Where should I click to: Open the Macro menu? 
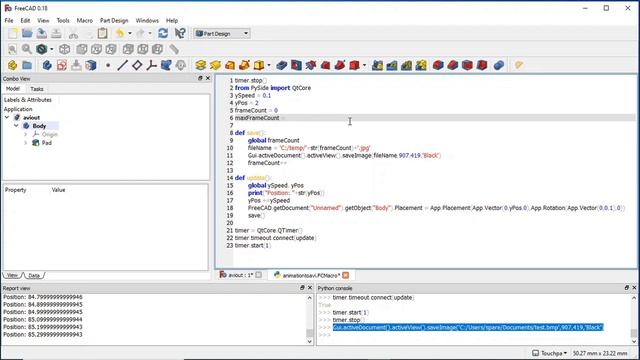click(x=84, y=20)
